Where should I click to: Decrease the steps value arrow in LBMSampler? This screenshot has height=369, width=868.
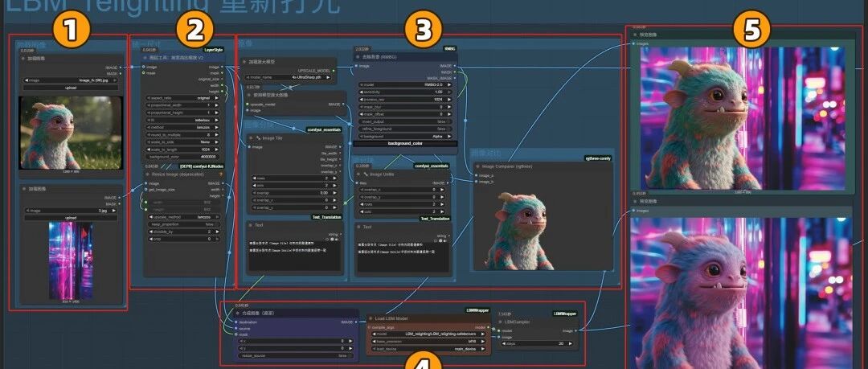[503, 343]
